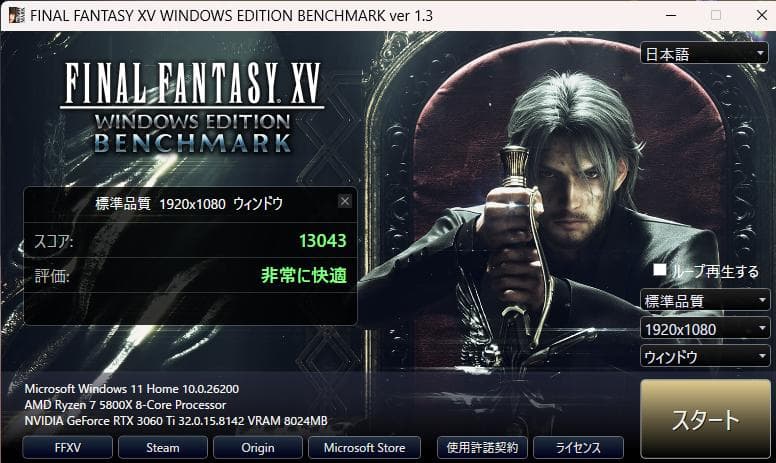Close the score result panel
The width and height of the screenshot is (776, 463).
click(x=345, y=201)
